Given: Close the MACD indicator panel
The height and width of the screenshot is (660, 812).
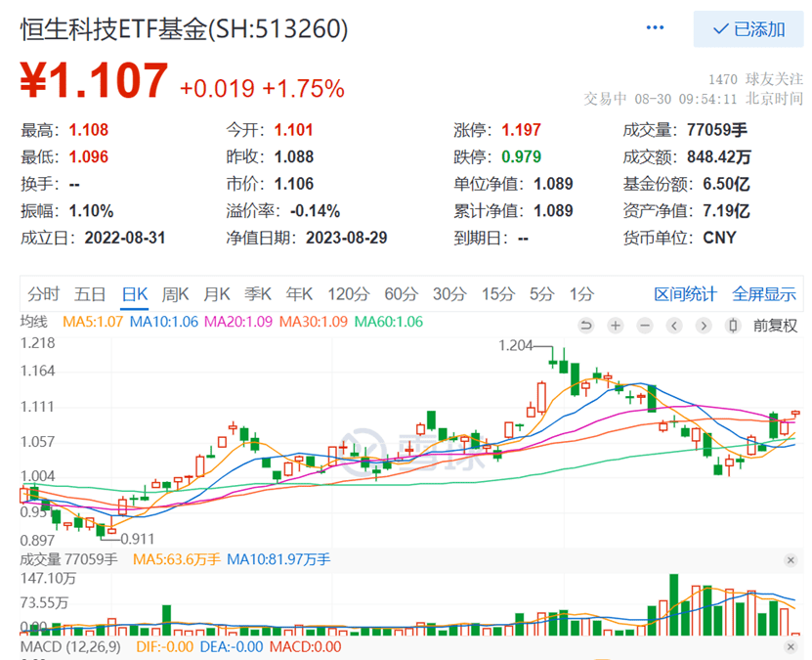Looking at the screenshot, I should click(791, 646).
